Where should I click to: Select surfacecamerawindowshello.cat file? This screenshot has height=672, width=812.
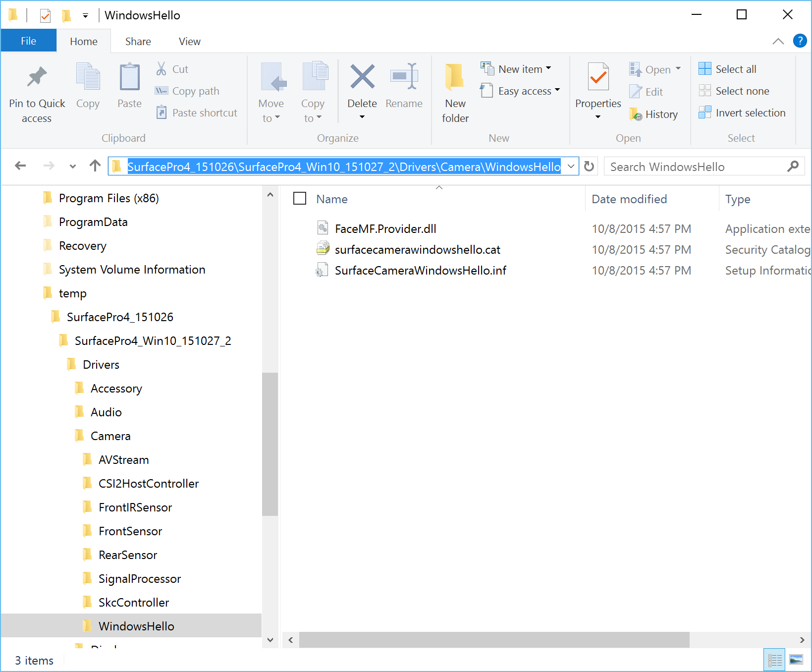418,249
